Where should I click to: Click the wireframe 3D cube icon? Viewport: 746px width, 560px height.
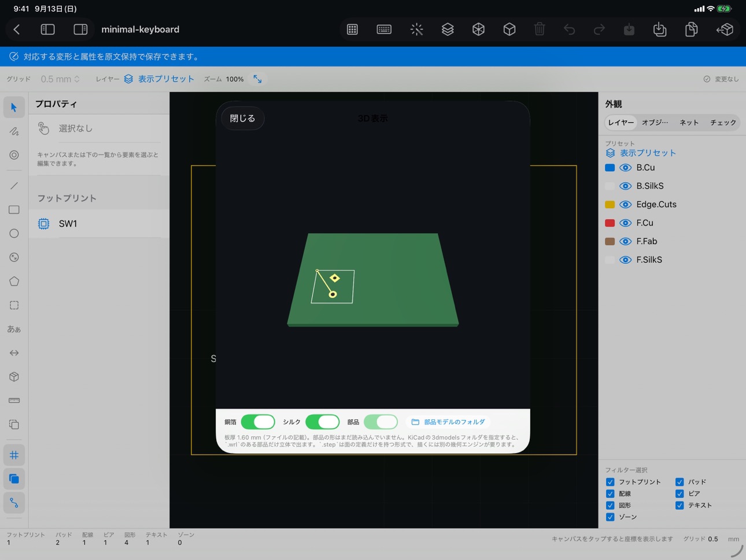(x=478, y=30)
